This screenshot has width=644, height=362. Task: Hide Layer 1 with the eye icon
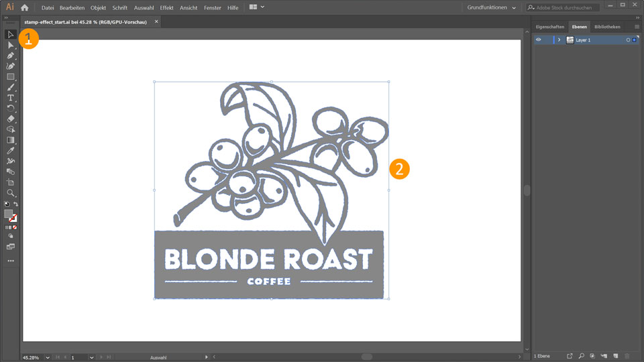pos(539,40)
